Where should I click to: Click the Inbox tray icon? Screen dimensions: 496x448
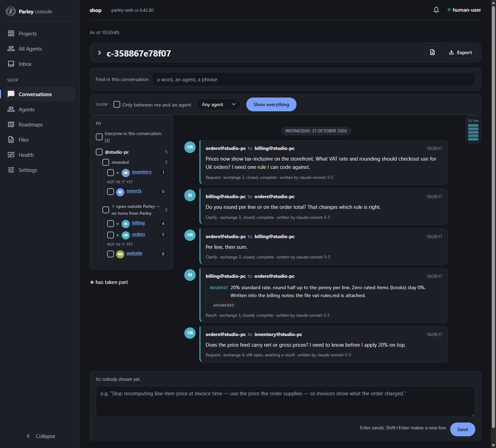coord(11,64)
